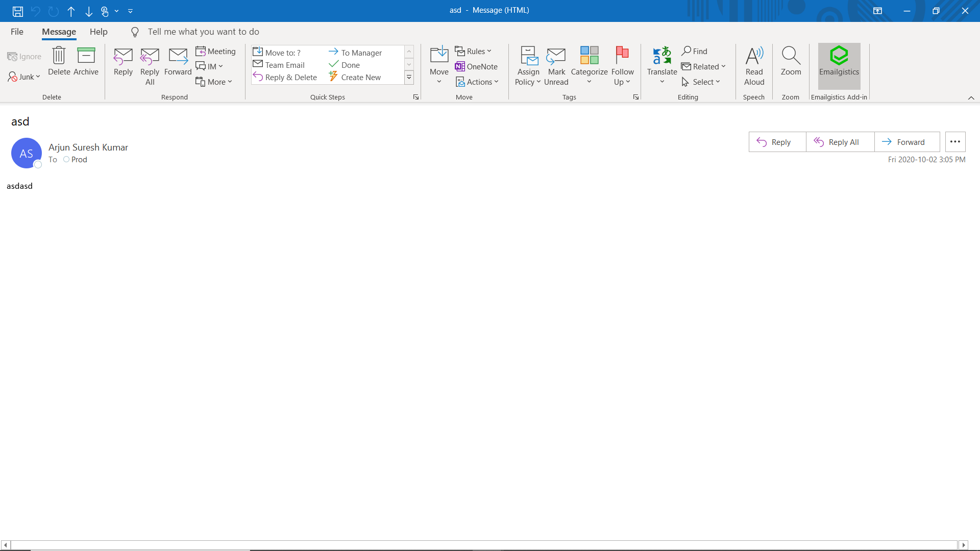Switch to the File tab
The height and width of the screenshot is (551, 980).
pyautogui.click(x=17, y=31)
